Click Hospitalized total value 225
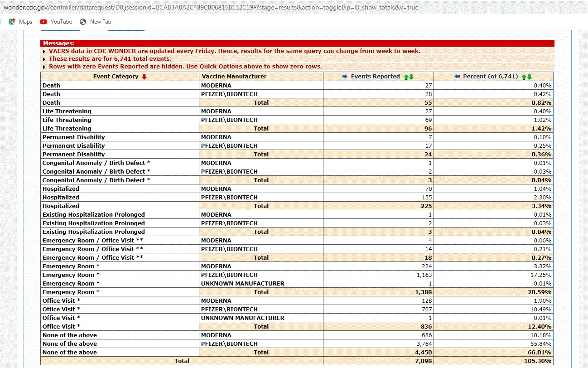The width and height of the screenshot is (588, 368). [x=426, y=206]
